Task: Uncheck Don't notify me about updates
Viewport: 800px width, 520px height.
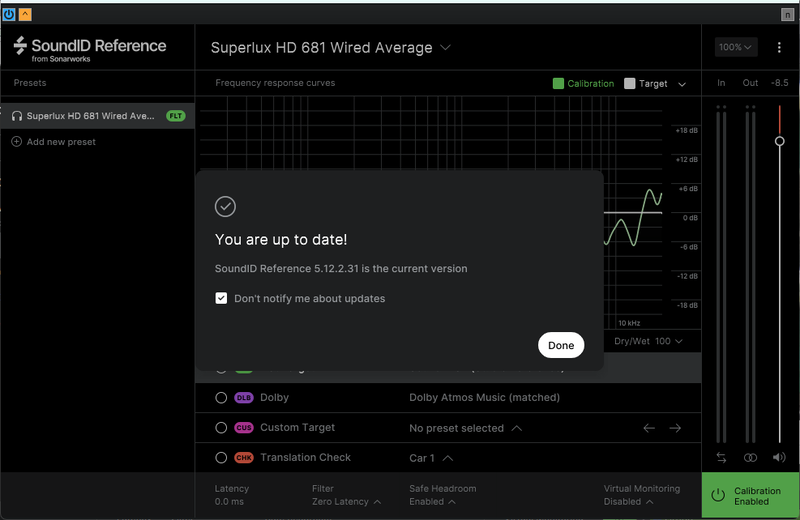Action: pyautogui.click(x=221, y=298)
